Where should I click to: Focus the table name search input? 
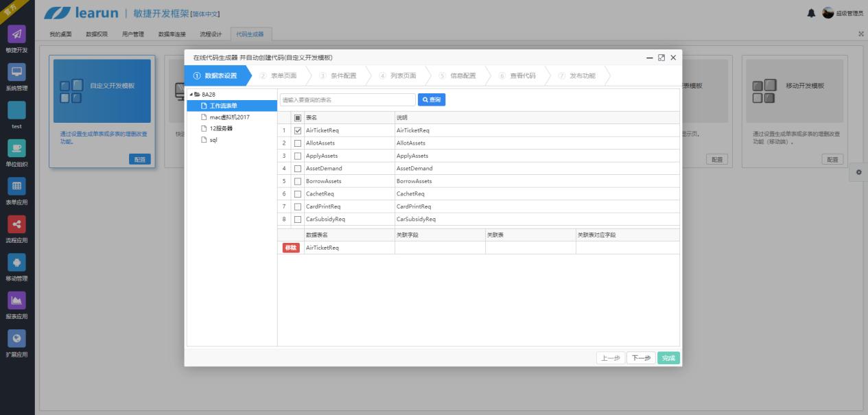(x=347, y=100)
